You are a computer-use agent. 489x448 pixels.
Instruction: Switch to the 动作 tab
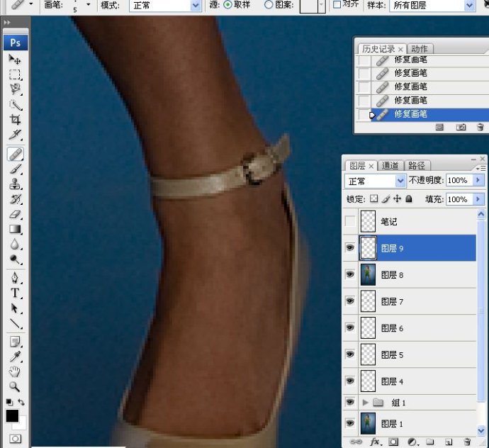pyautogui.click(x=420, y=49)
